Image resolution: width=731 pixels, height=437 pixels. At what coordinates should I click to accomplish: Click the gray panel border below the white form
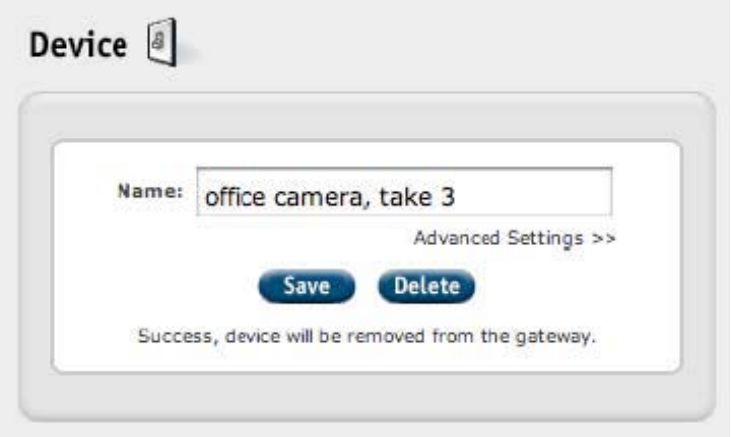tap(367, 395)
